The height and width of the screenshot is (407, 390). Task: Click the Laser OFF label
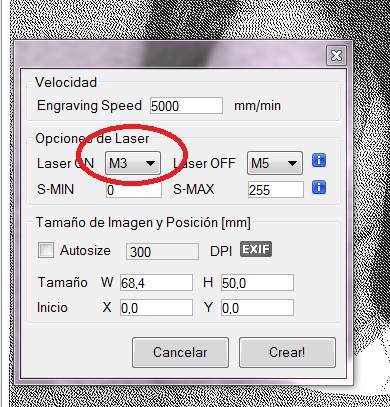pos(204,163)
